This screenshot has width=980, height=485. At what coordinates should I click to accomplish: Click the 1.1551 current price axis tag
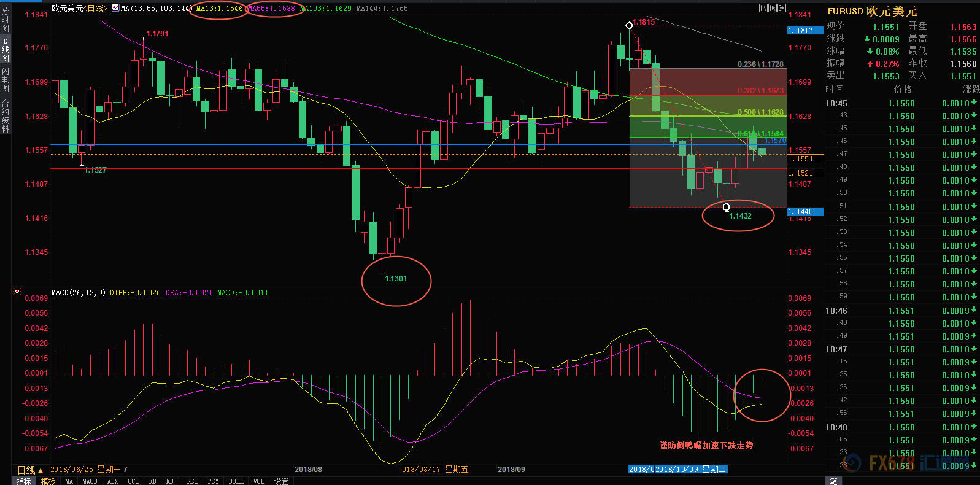tap(805, 159)
